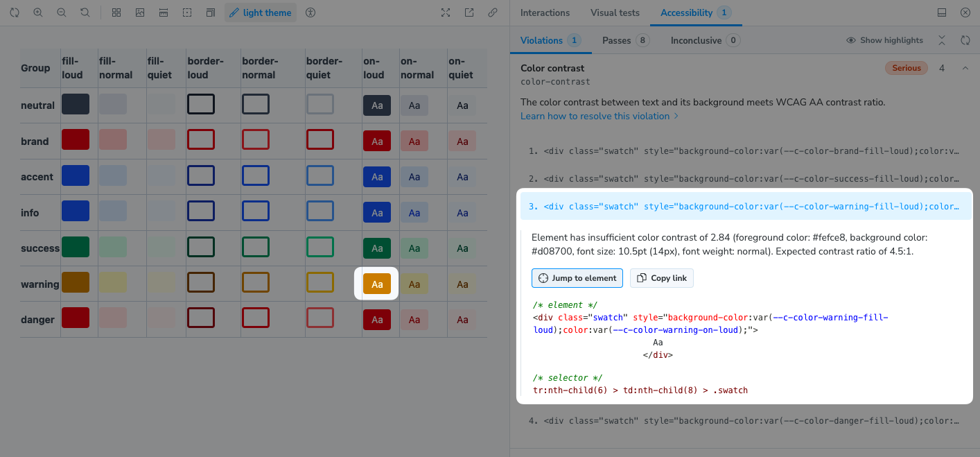Screen dimensions: 980x457
Task: Open the story in a new browser tab
Action: [469, 12]
